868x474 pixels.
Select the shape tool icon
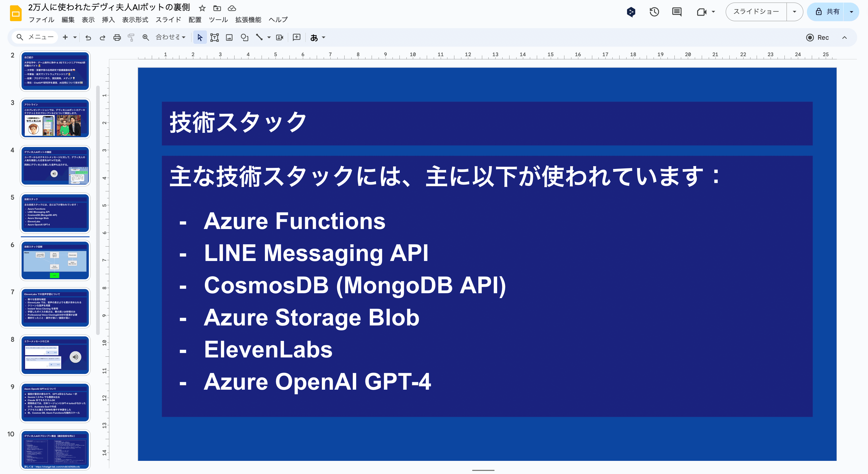[244, 38]
